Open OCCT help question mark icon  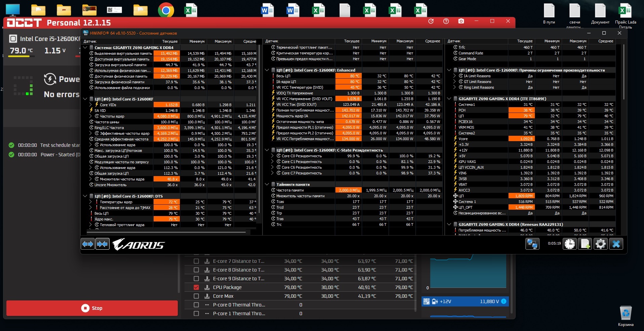point(446,21)
